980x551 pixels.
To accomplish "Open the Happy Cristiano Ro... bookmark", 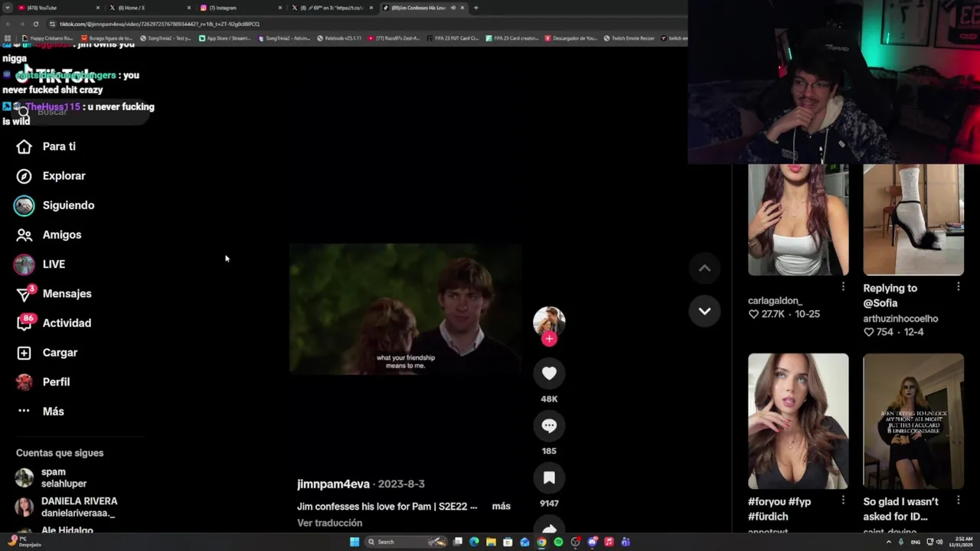I will click(x=49, y=37).
